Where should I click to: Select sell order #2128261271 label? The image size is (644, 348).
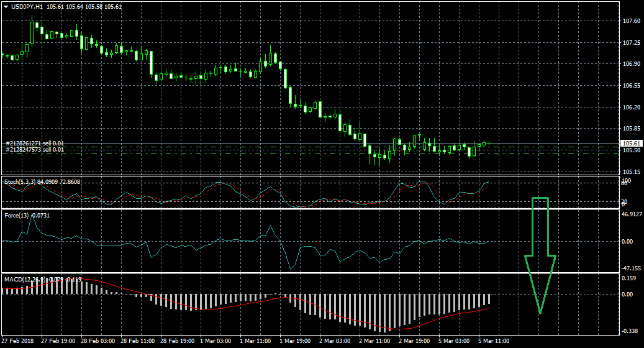point(35,144)
